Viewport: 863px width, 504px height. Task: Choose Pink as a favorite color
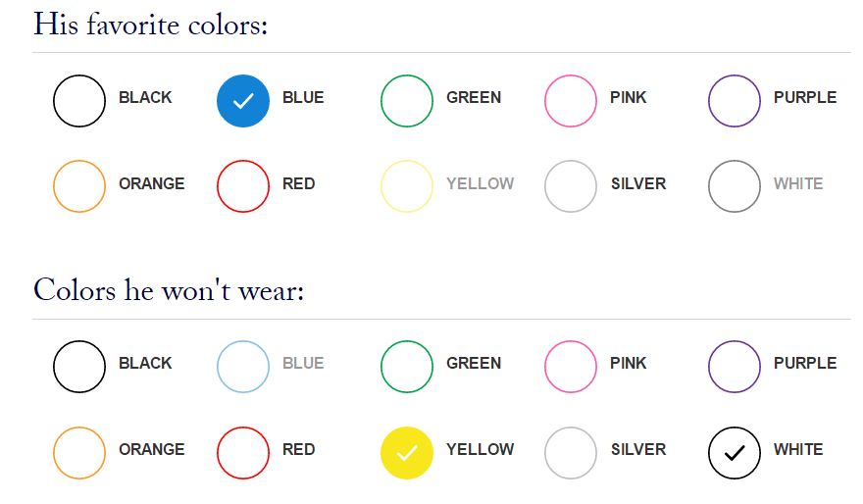[x=570, y=101]
